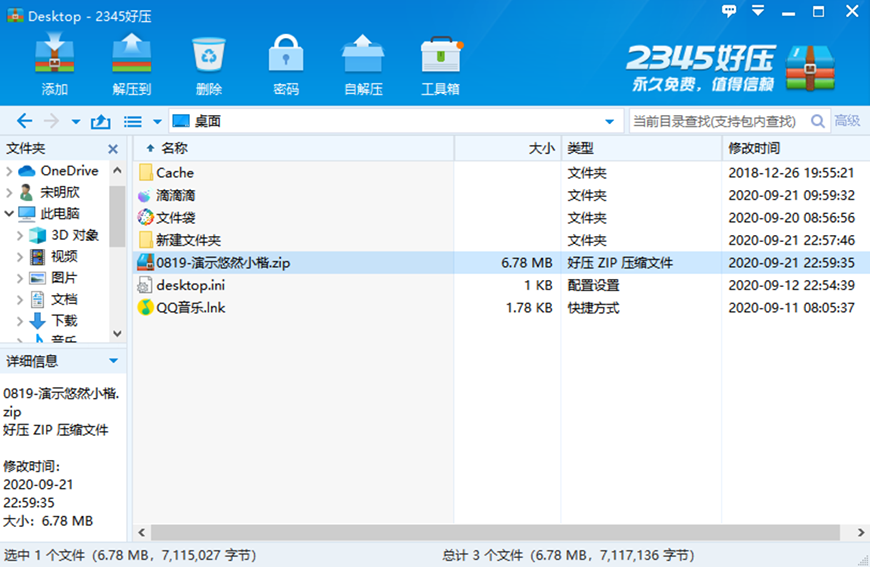The height and width of the screenshot is (567, 870).
Task: Sort by 大小 column header
Action: (508, 148)
